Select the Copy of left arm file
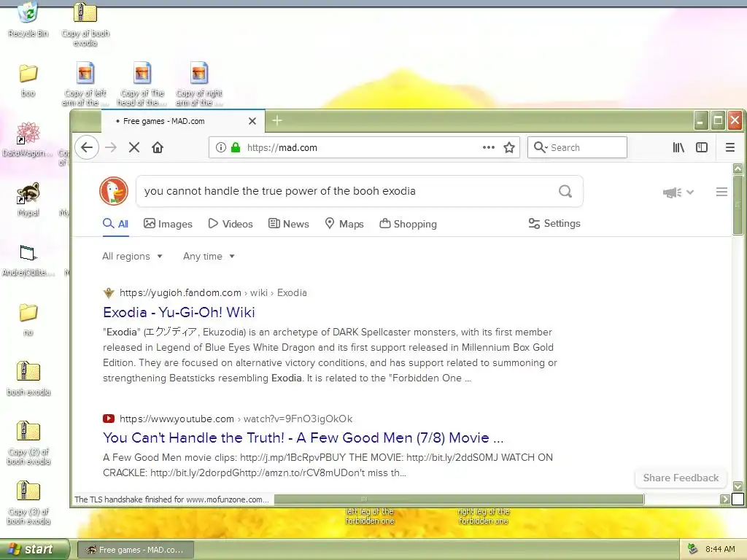The image size is (747, 560). coord(85,84)
